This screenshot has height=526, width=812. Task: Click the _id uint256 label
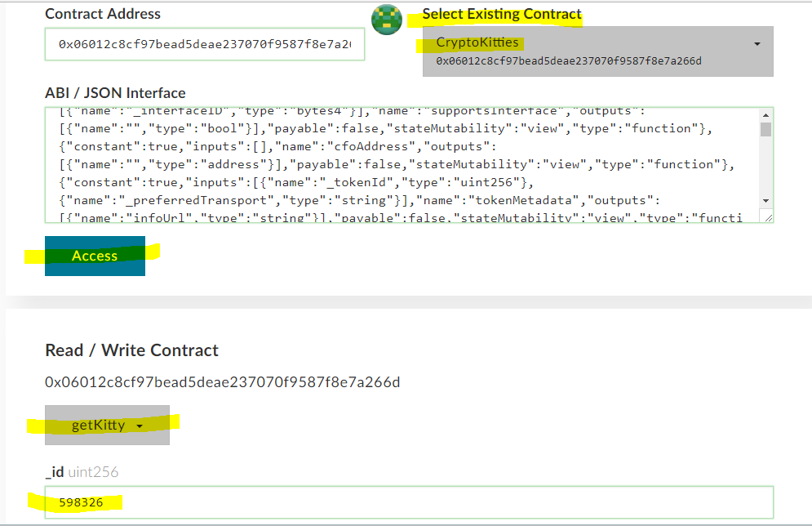tap(82, 471)
